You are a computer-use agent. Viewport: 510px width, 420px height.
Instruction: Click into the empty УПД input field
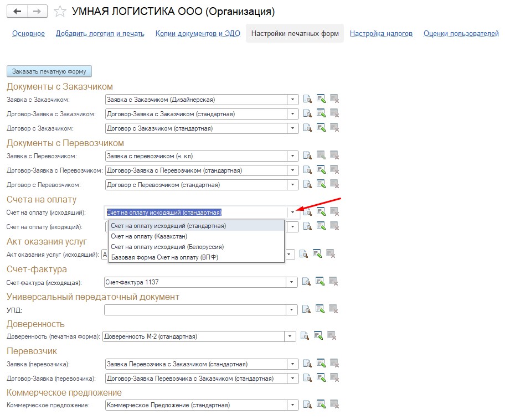[x=195, y=310]
